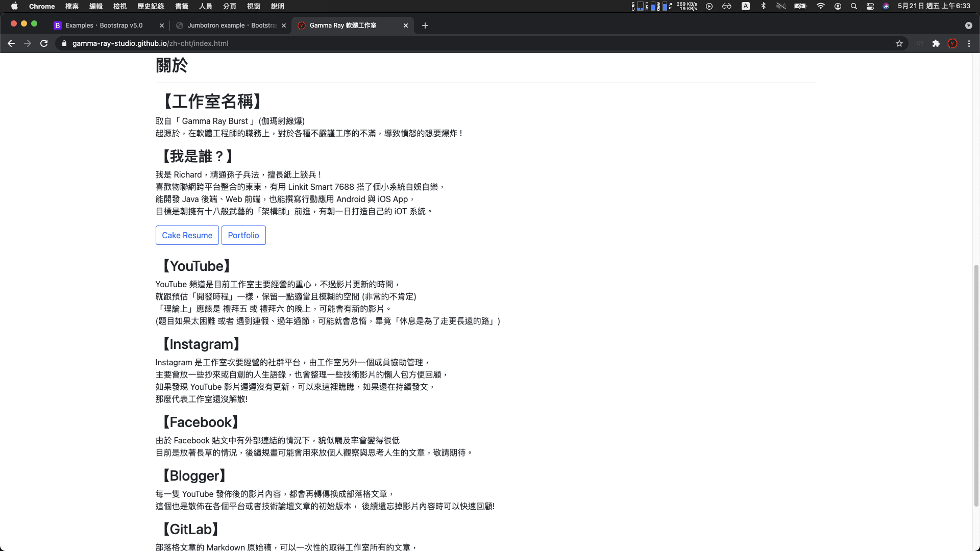Open the glasses menu bar icon
Image resolution: width=980 pixels, height=551 pixels.
[x=727, y=6]
